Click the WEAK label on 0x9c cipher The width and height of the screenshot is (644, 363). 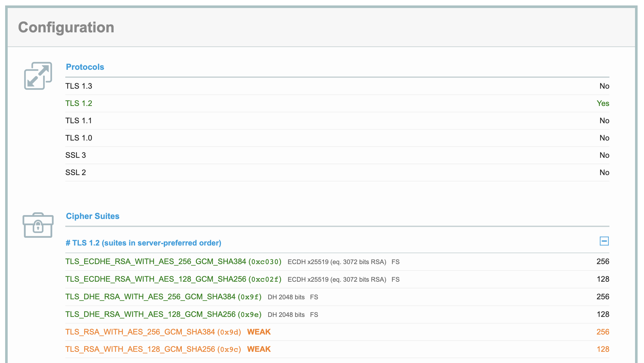coord(259,349)
